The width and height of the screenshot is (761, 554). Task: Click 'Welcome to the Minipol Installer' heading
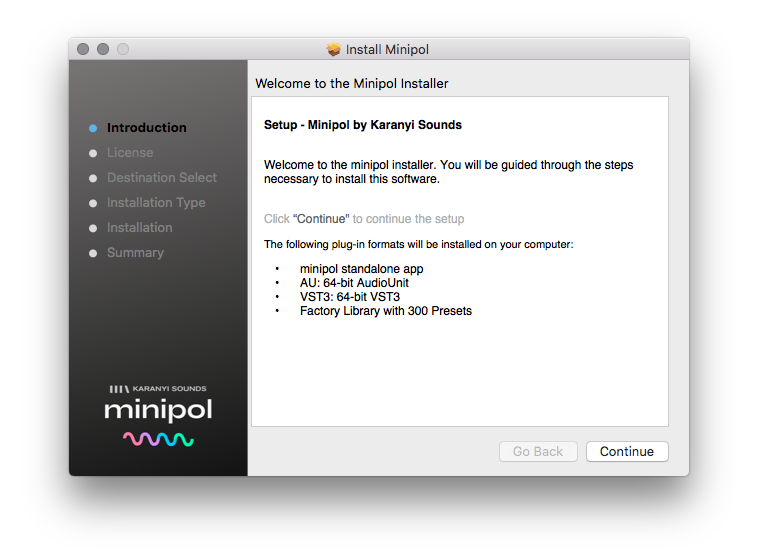tap(352, 84)
